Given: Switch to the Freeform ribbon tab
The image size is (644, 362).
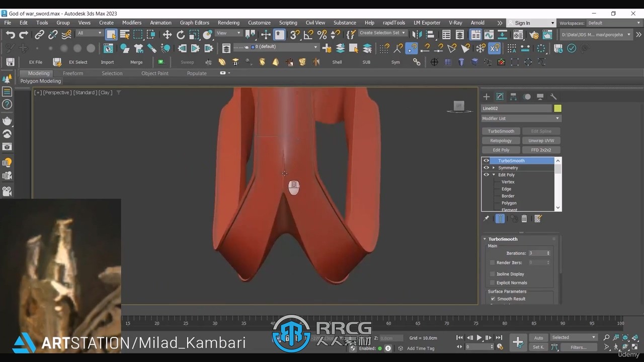Looking at the screenshot, I should pyautogui.click(x=73, y=73).
